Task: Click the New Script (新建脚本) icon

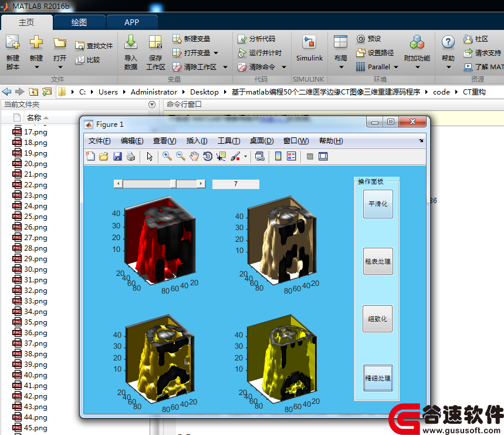Action: 13,42
